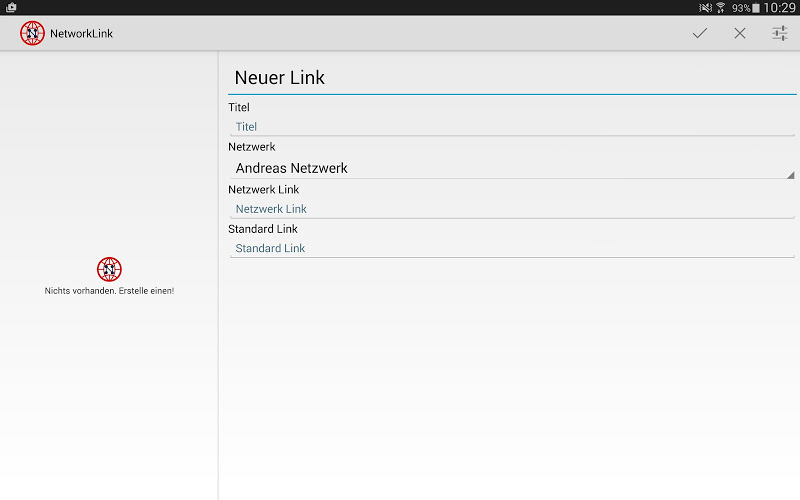Tap the clock showing 10:29
Screen dimensions: 800x500
tap(779, 7)
